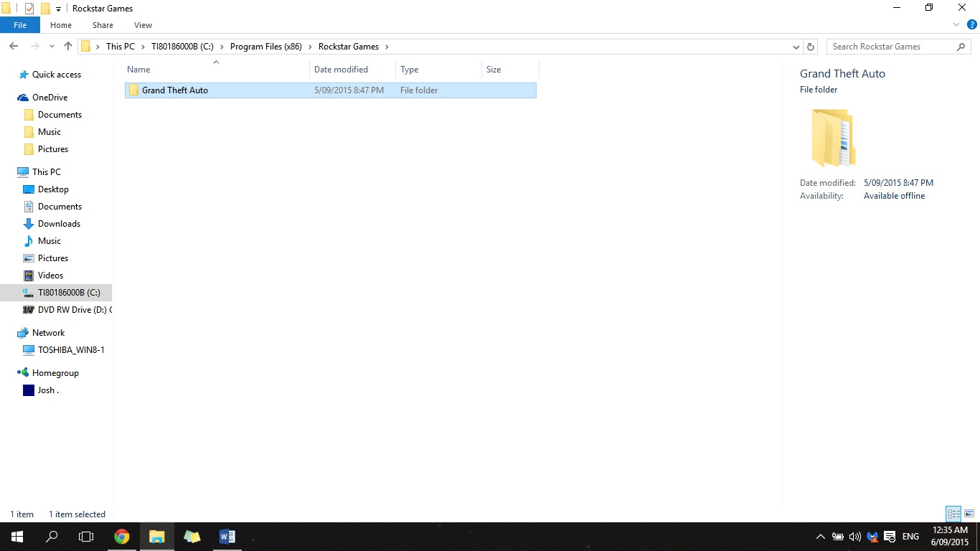
Task: Open the Windows Start menu
Action: coord(17,537)
